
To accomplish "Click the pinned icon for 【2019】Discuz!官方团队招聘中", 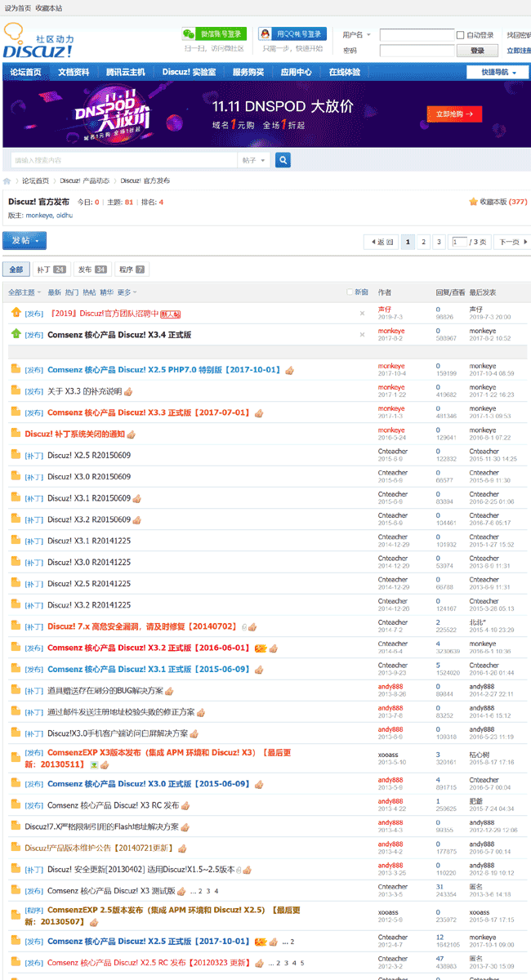I will point(16,312).
